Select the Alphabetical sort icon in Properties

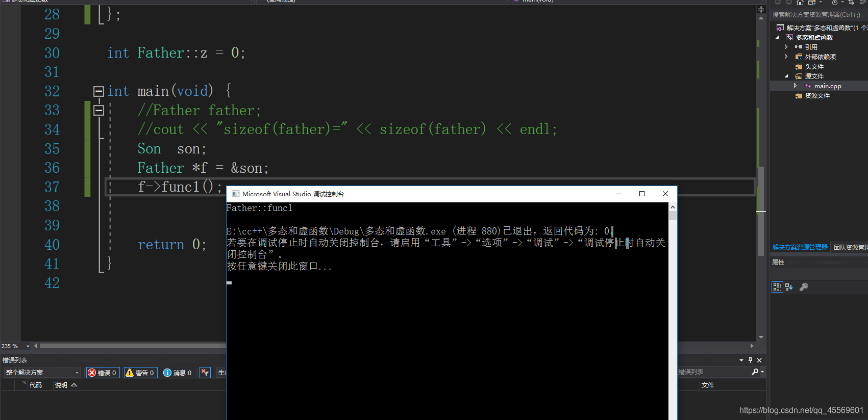789,287
